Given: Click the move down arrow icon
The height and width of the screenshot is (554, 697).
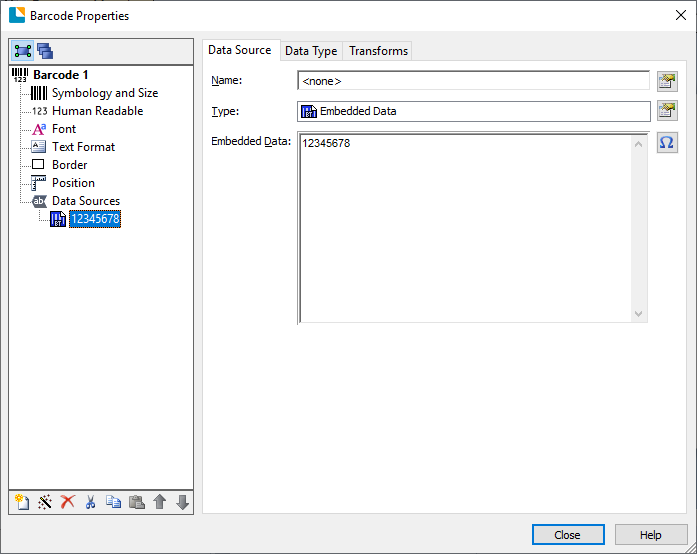Looking at the screenshot, I should click(182, 502).
